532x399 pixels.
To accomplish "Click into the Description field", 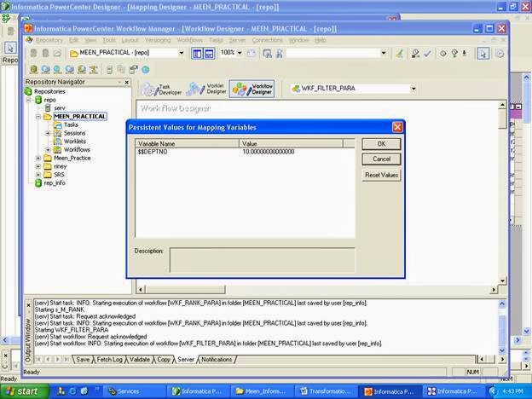I will (x=262, y=260).
